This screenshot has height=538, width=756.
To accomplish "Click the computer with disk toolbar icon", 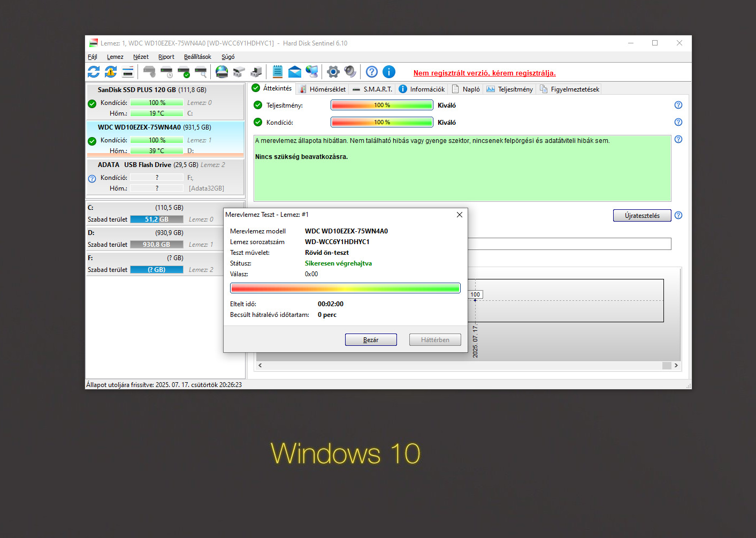I will click(256, 72).
